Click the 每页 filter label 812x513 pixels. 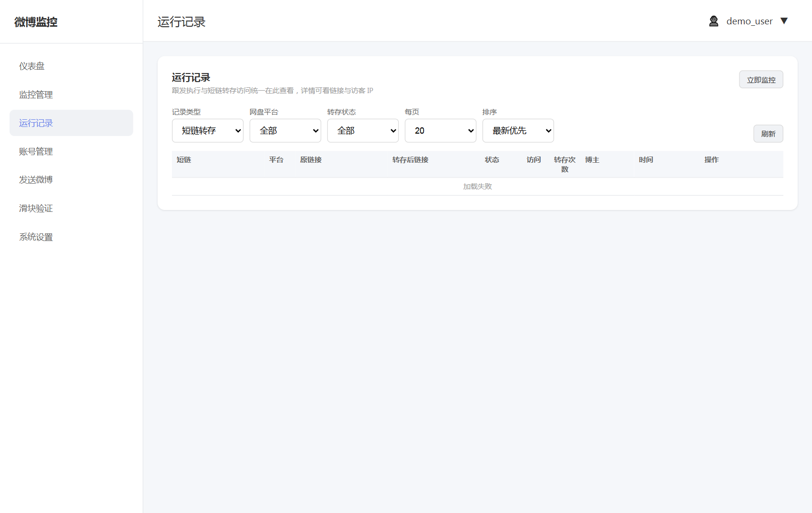coord(412,112)
